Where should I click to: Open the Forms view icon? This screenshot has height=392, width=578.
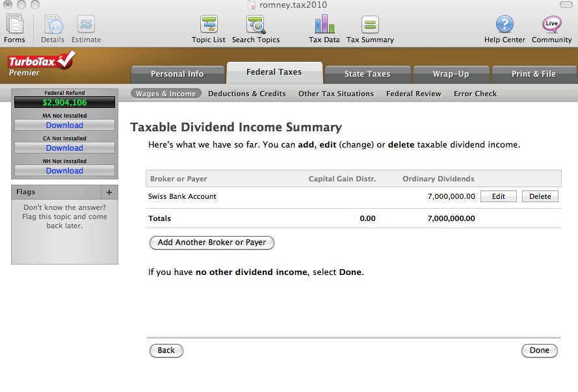pyautogui.click(x=14, y=24)
